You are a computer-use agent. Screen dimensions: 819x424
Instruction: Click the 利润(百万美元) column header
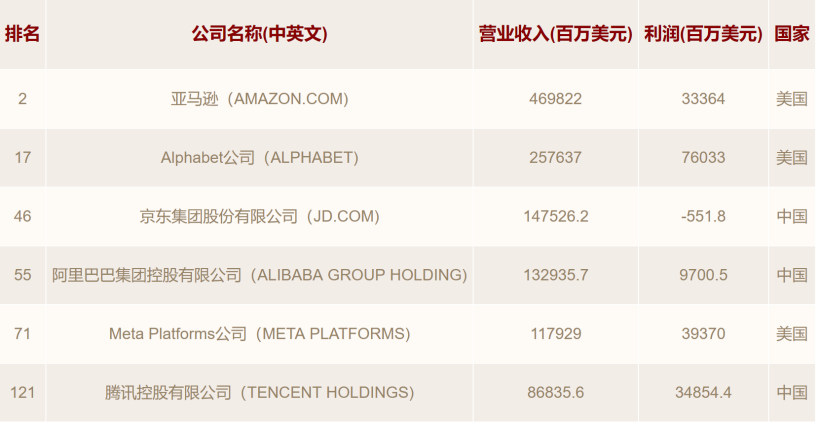pyautogui.click(x=703, y=34)
